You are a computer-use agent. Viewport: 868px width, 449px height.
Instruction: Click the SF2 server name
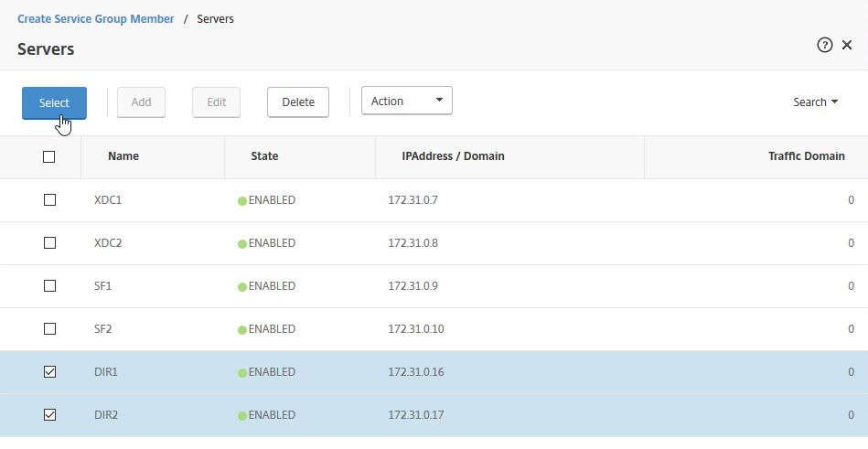[103, 329]
